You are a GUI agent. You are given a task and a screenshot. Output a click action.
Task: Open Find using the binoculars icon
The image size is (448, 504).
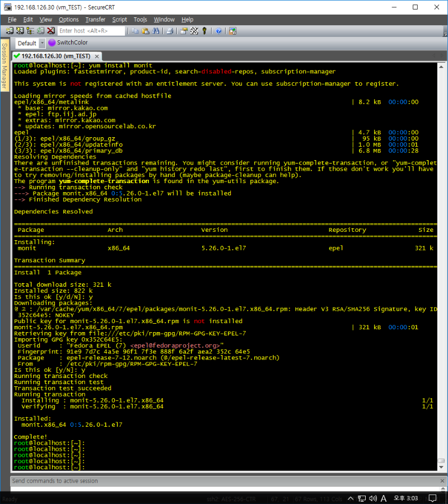coord(155,31)
